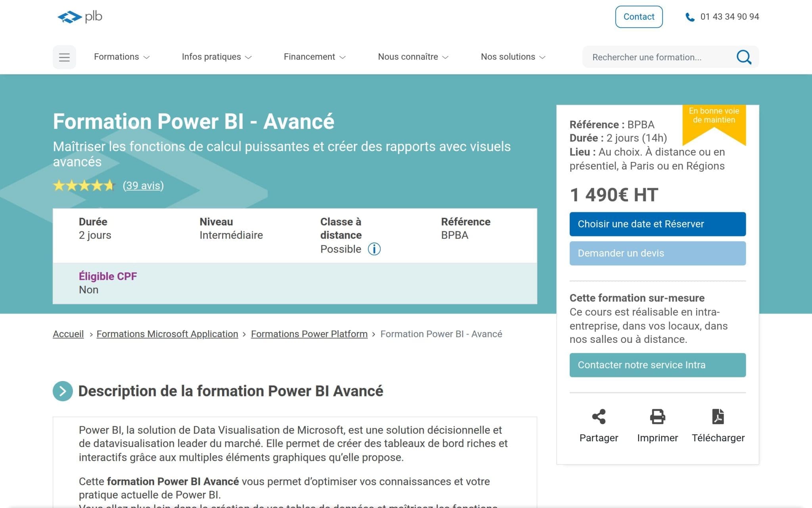This screenshot has width=812, height=508.
Task: Click Contacter notre service Intra
Action: tap(657, 365)
